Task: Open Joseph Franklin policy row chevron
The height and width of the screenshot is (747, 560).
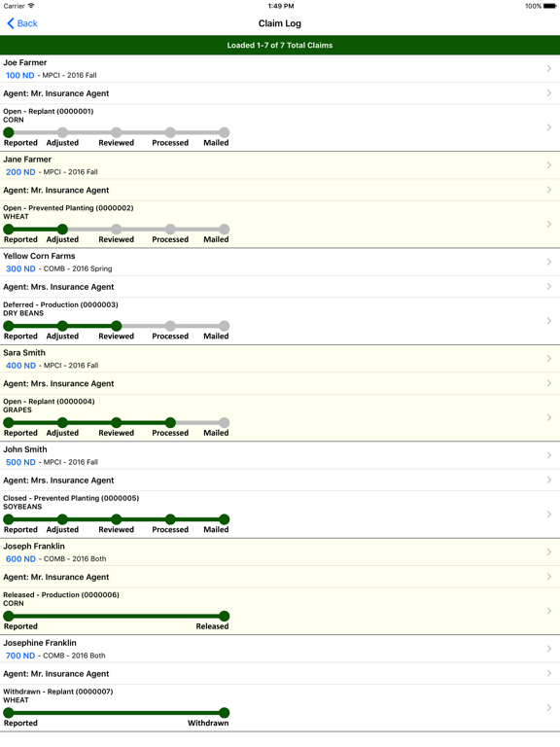Action: point(549,552)
